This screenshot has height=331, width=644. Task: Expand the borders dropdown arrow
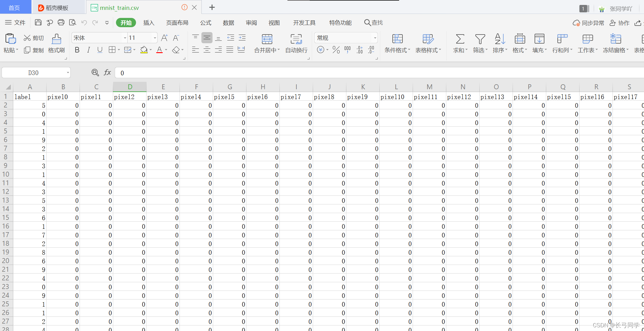119,50
